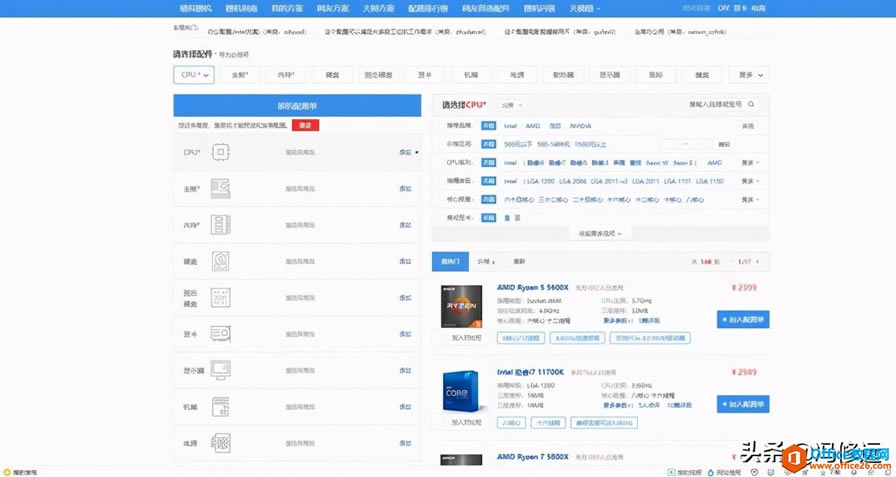The width and height of the screenshot is (896, 477).
Task: Select the cooler component tab
Action: tap(563, 75)
